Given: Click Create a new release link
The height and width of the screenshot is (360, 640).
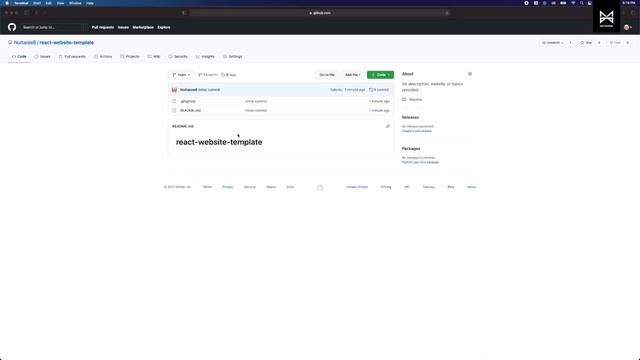Looking at the screenshot, I should point(417,131).
